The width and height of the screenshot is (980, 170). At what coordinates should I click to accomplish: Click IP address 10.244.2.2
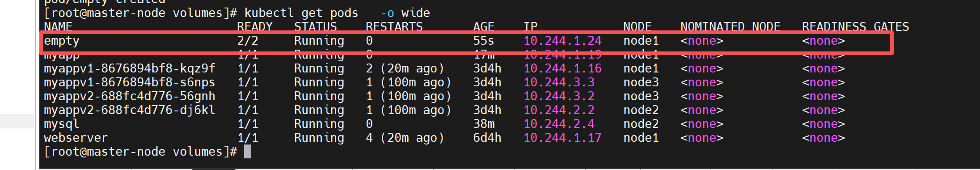point(559,110)
